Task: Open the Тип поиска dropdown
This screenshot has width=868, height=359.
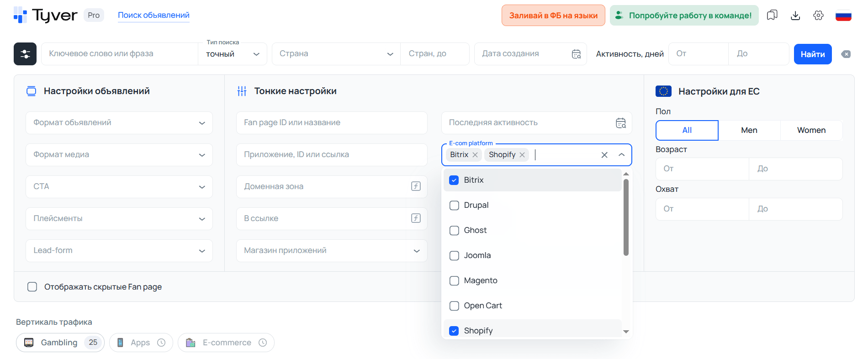Action: (x=233, y=54)
